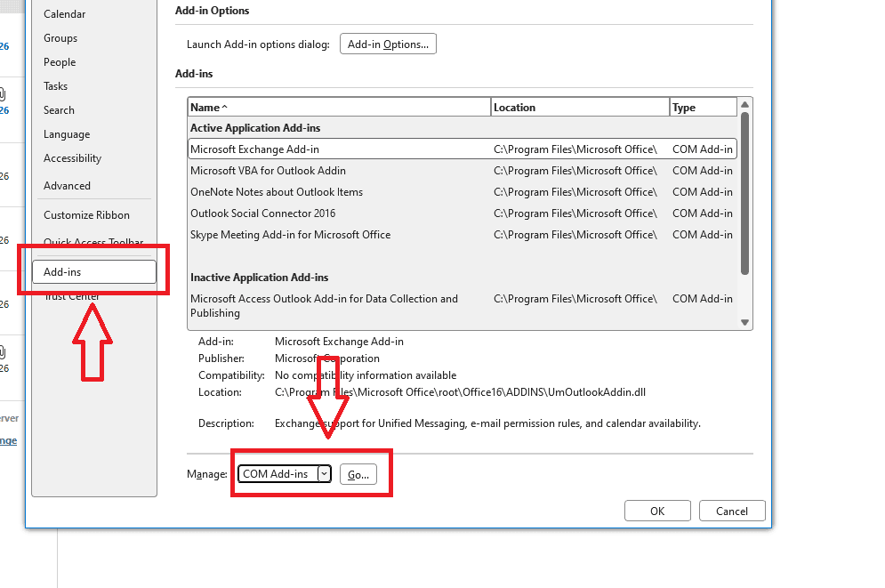The width and height of the screenshot is (885, 588).
Task: Click the Exchange support description text
Action: tap(487, 423)
